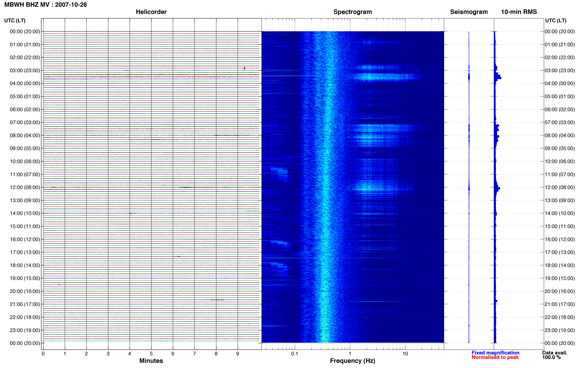Click '21:00 (17:00)' on the helicorder time axis
Screen dimensions: 588x368
[25, 304]
